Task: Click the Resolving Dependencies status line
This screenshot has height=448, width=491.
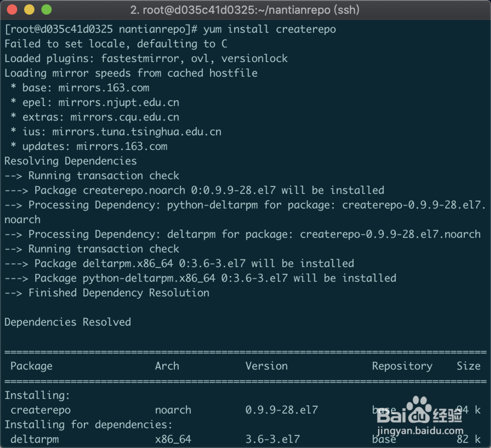Action: (x=70, y=161)
